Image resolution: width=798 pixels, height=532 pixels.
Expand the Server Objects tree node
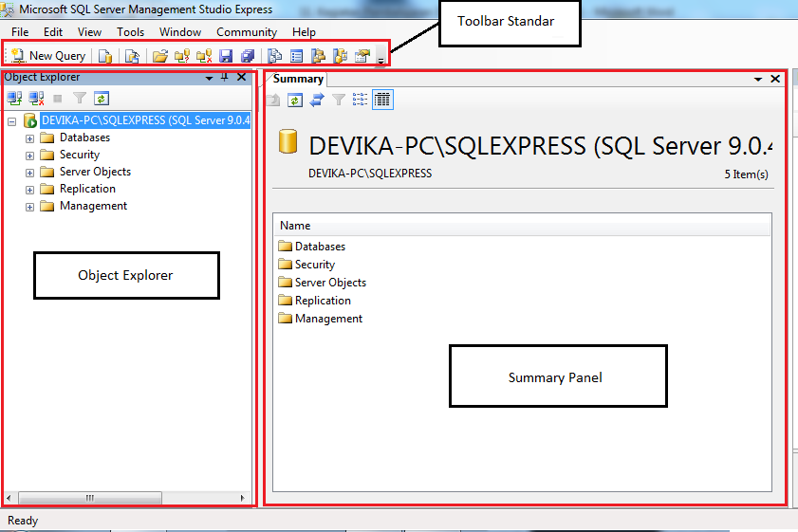29,173
